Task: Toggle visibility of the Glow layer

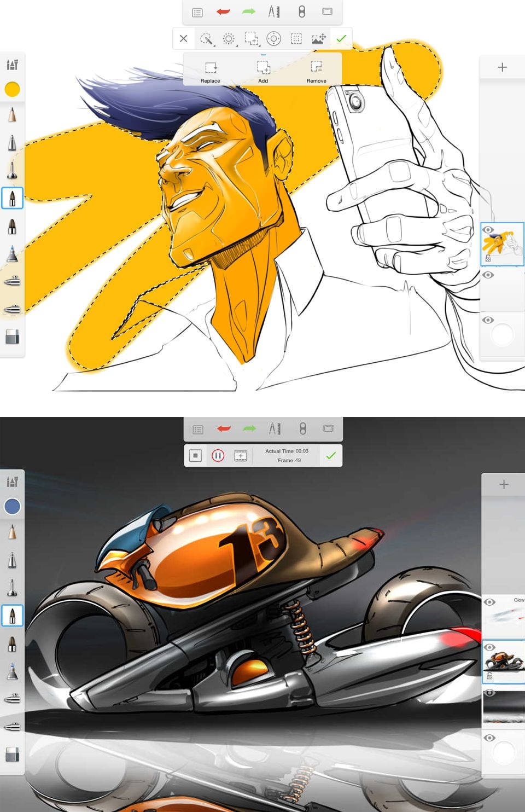Action: pos(489,602)
